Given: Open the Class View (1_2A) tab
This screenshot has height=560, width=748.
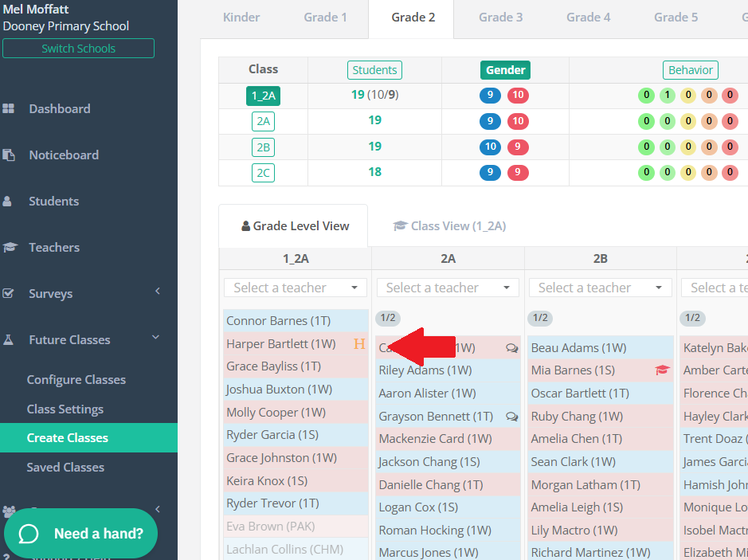Looking at the screenshot, I should 449,226.
